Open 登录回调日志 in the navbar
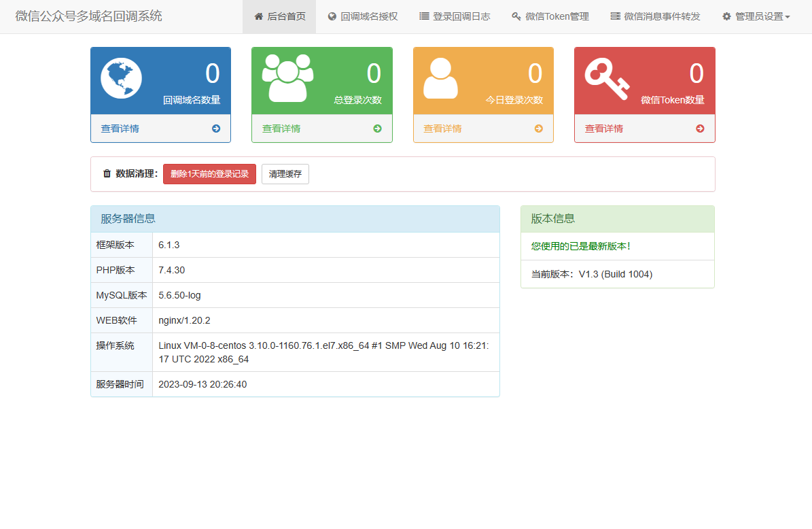Image resolution: width=812 pixels, height=529 pixels. click(x=455, y=16)
